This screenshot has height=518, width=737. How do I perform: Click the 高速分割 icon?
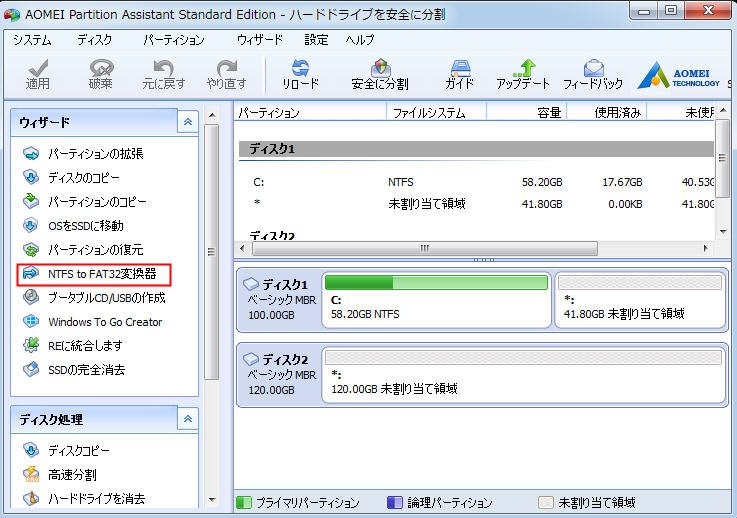[x=31, y=474]
